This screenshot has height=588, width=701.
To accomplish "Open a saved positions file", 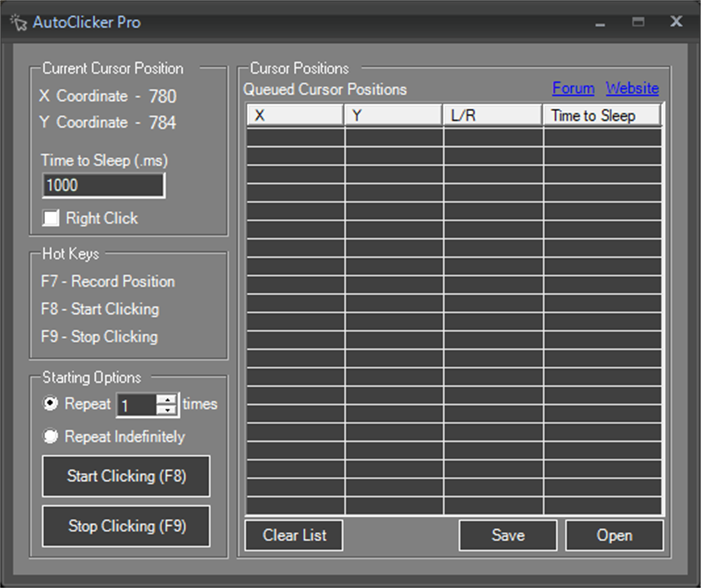I will (615, 535).
